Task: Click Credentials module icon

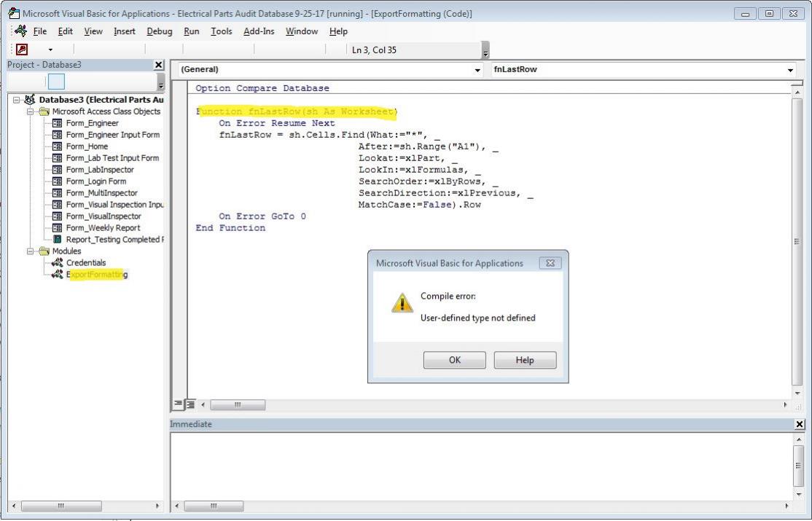Action: [58, 262]
